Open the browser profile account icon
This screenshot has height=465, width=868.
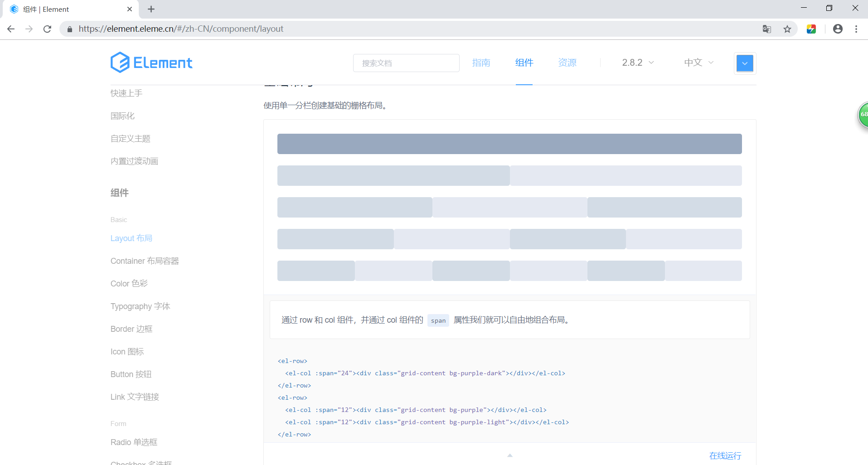(838, 29)
